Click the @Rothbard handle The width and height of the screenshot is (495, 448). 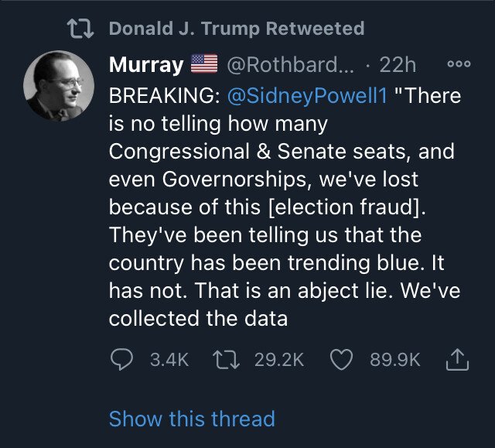click(292, 66)
